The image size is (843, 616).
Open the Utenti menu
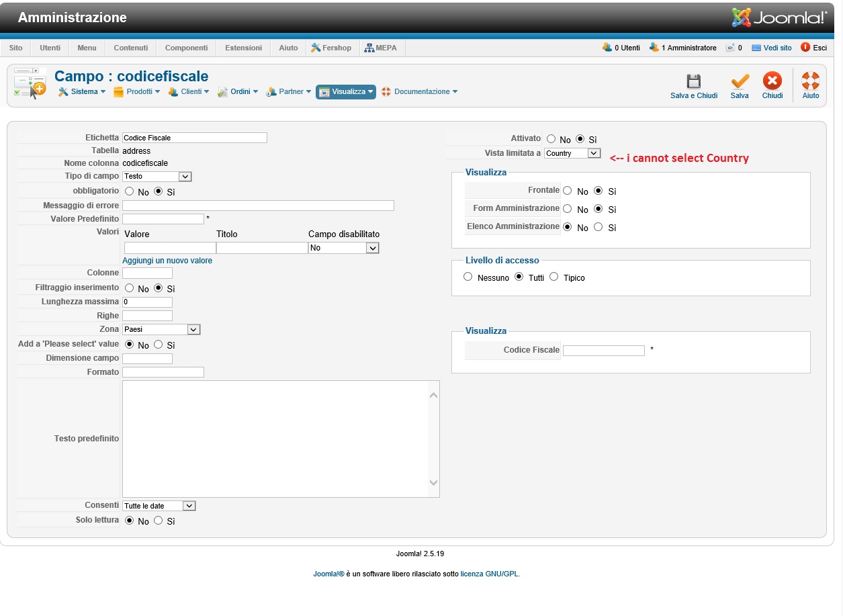pos(50,48)
